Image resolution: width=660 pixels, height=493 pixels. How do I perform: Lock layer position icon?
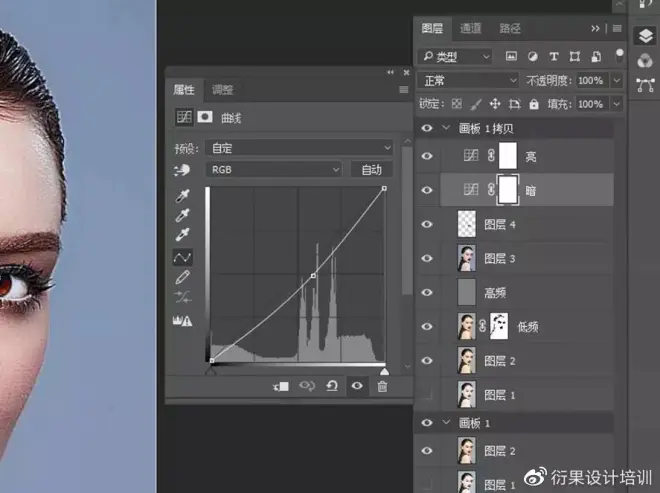click(x=495, y=104)
